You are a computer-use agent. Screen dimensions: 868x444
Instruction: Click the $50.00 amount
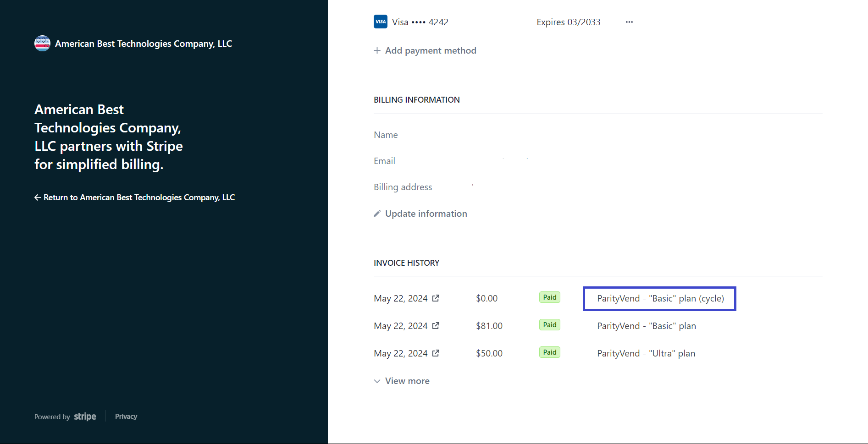coord(489,353)
